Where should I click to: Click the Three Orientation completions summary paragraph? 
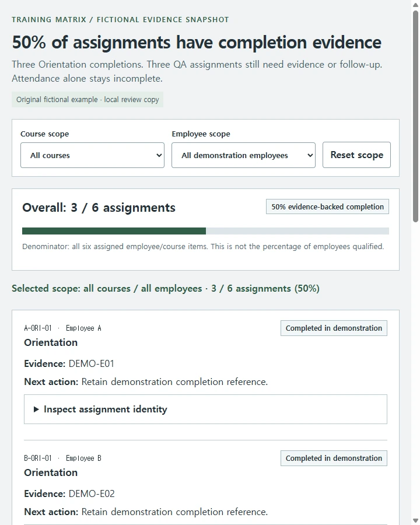(197, 71)
